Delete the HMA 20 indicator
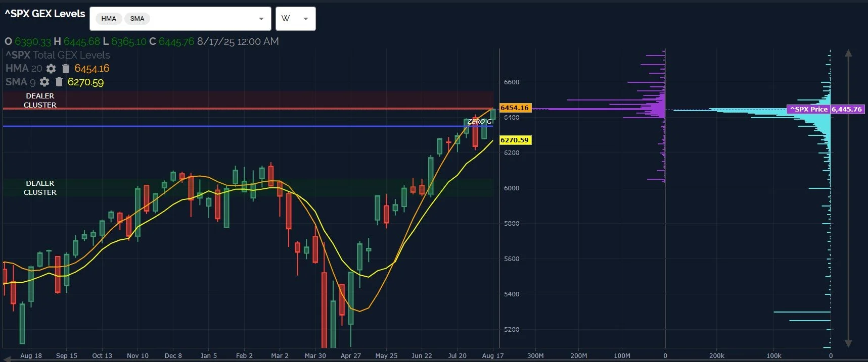The image size is (868, 362). click(x=66, y=68)
